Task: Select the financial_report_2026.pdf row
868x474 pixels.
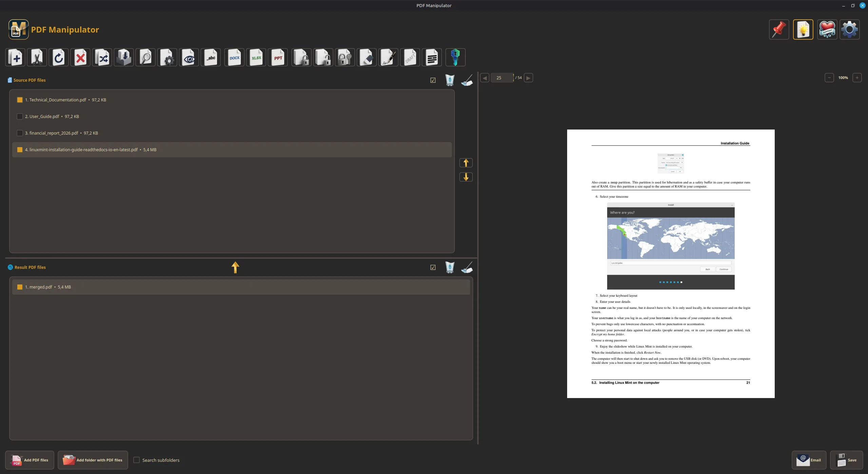Action: pyautogui.click(x=232, y=133)
